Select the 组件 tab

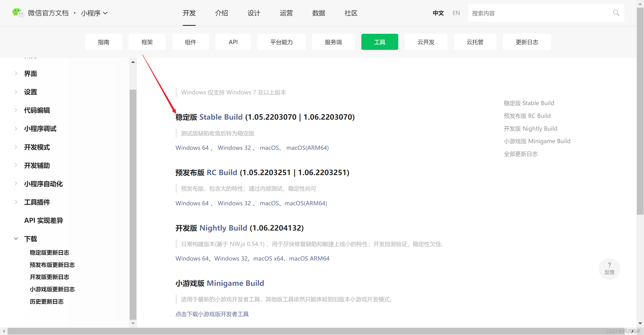(x=191, y=42)
